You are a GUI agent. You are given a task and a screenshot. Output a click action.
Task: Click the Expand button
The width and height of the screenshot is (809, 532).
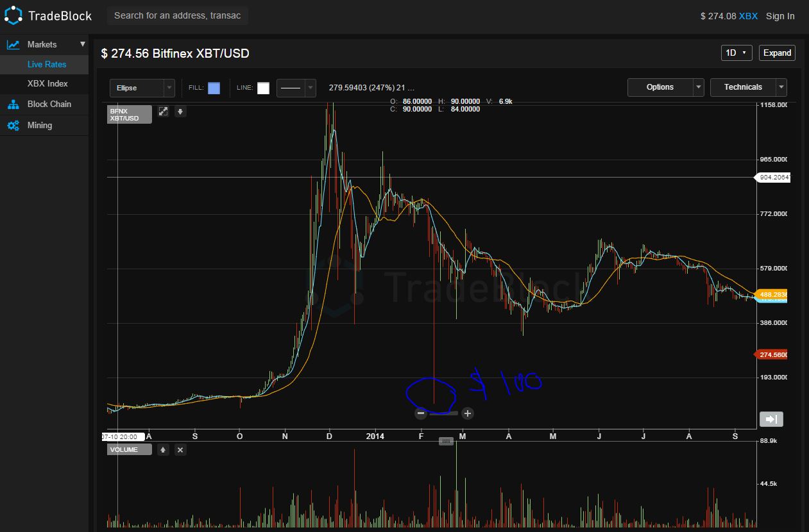[777, 53]
